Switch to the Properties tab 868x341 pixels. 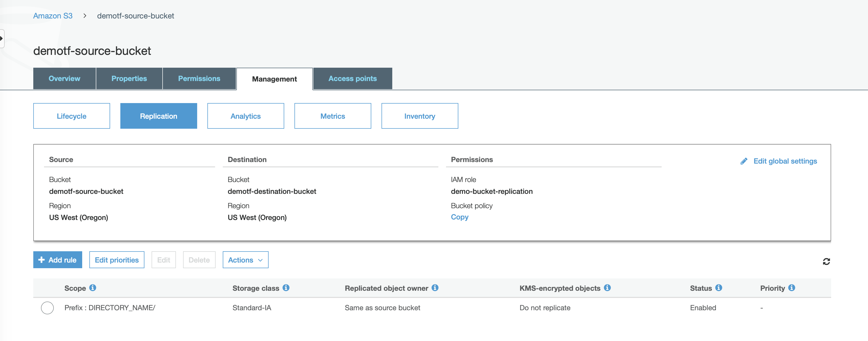click(x=129, y=79)
